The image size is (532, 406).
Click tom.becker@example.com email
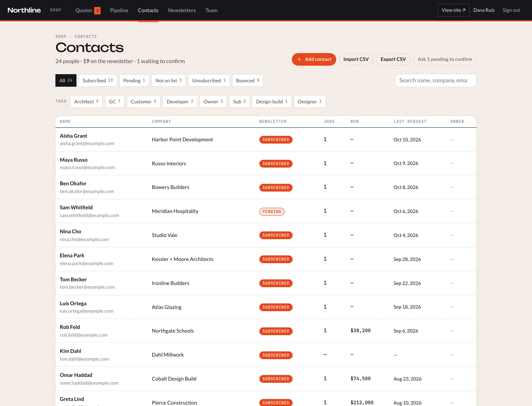pos(87,287)
